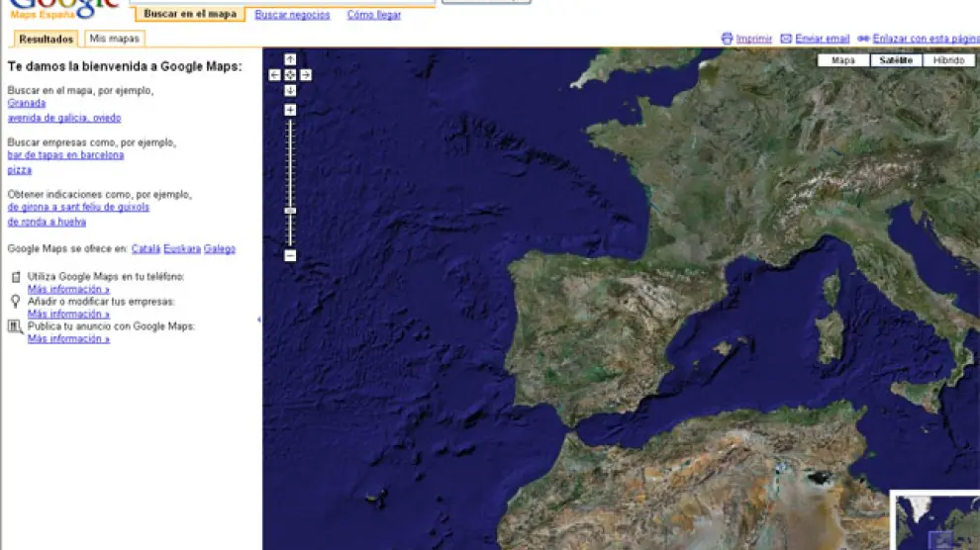Screen dimensions: 980x550
Task: Zoom out with the minus button
Action: pos(290,255)
